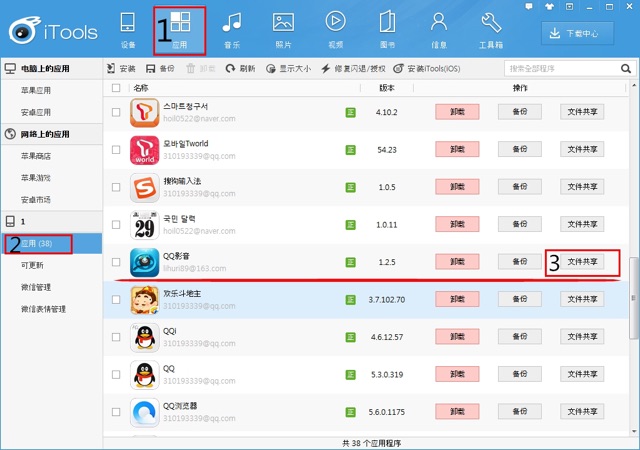This screenshot has width=640, height=450.
Task: Click the 卸载 trash toolbar item
Action: pyautogui.click(x=200, y=69)
